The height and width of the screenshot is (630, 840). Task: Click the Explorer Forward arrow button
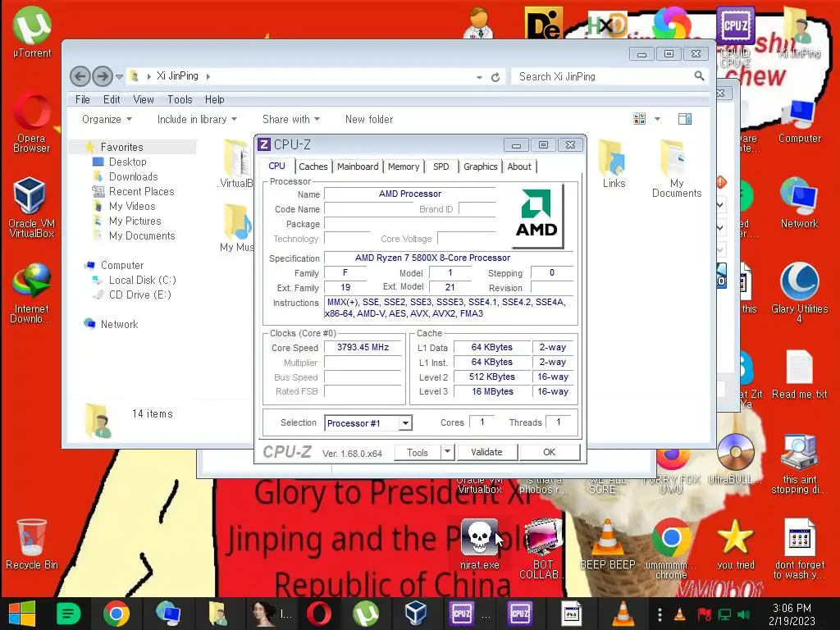coord(102,76)
